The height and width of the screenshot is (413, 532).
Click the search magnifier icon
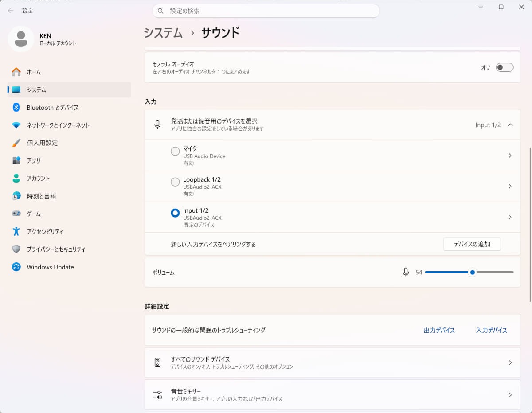161,11
